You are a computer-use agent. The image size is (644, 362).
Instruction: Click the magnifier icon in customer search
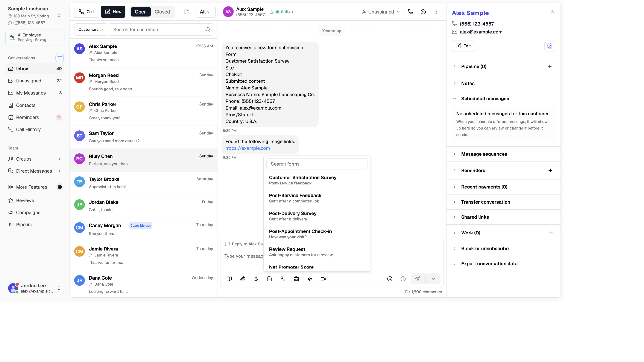(x=208, y=29)
